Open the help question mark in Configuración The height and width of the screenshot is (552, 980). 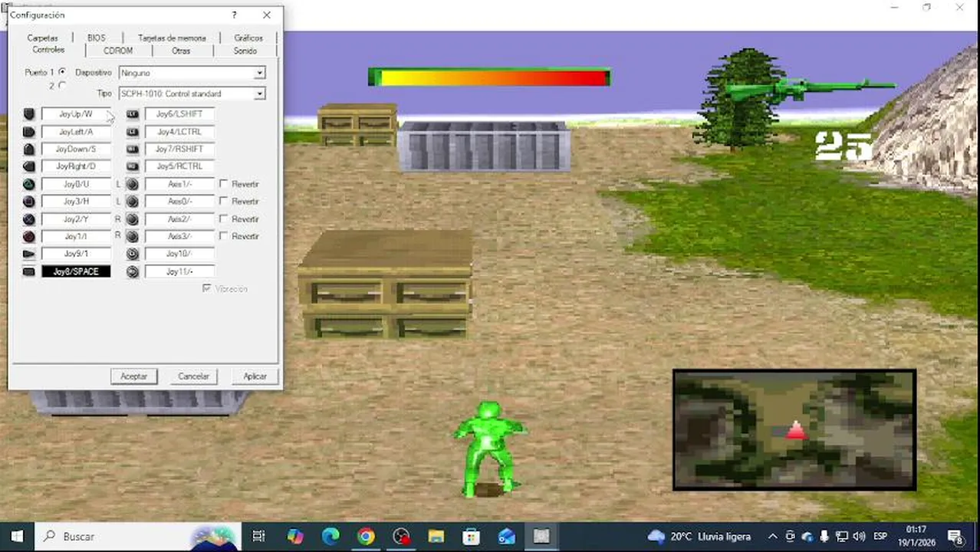234,15
